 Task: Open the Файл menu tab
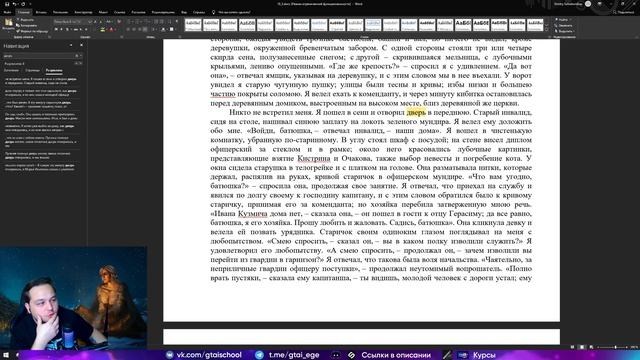tap(7, 12)
